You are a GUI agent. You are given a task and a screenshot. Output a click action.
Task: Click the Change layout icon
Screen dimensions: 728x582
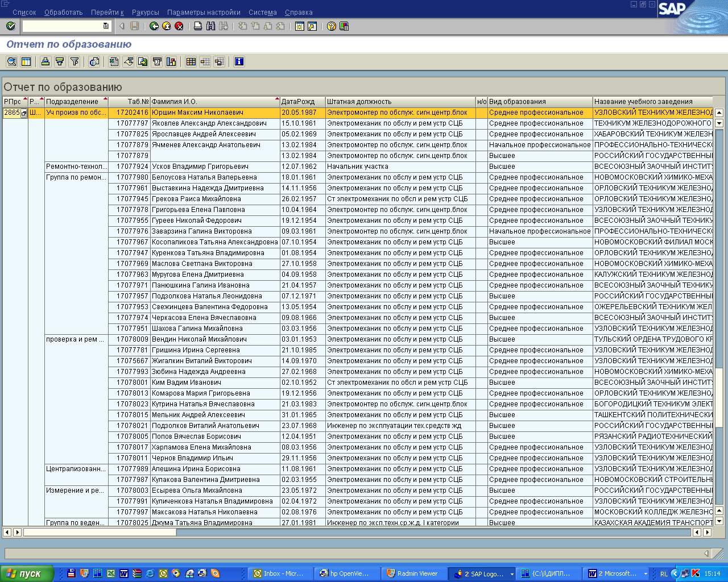tap(205, 61)
